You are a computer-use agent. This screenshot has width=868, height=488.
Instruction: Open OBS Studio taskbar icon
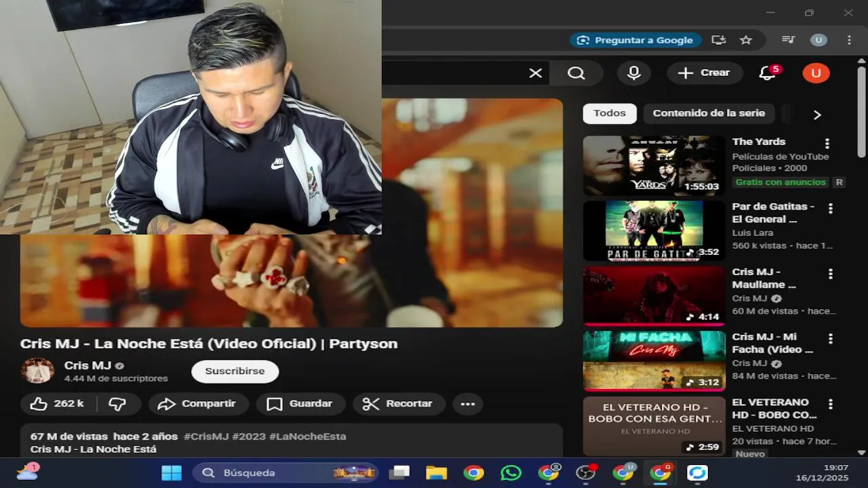coord(586,472)
